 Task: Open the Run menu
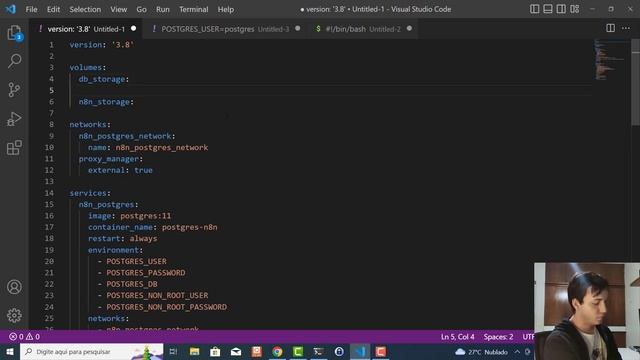162,9
